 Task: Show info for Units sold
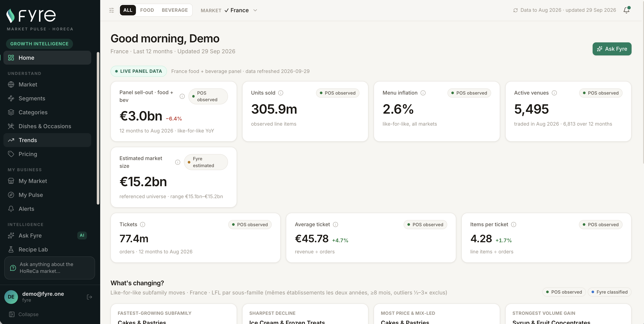click(281, 93)
